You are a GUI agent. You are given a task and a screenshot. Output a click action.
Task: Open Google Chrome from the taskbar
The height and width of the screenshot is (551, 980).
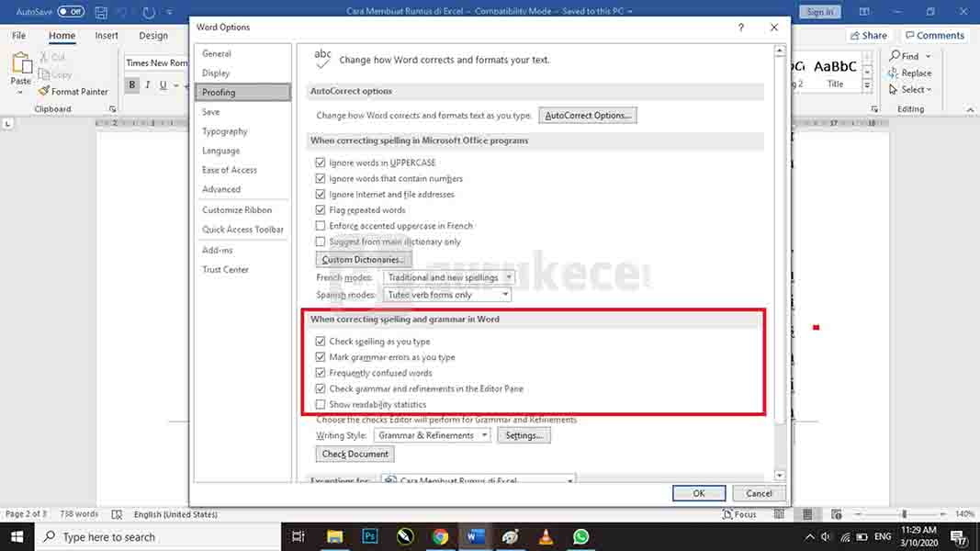(440, 536)
